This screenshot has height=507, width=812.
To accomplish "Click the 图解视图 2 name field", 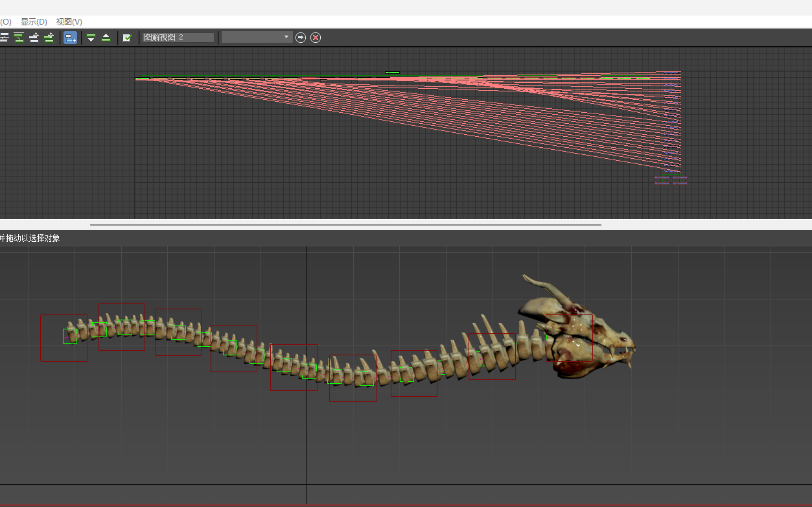I will click(178, 38).
